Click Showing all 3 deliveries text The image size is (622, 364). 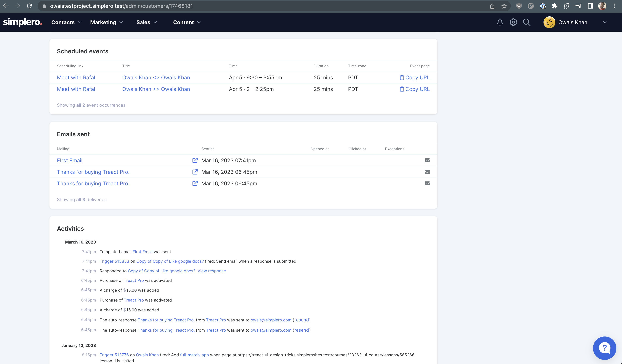(x=82, y=199)
